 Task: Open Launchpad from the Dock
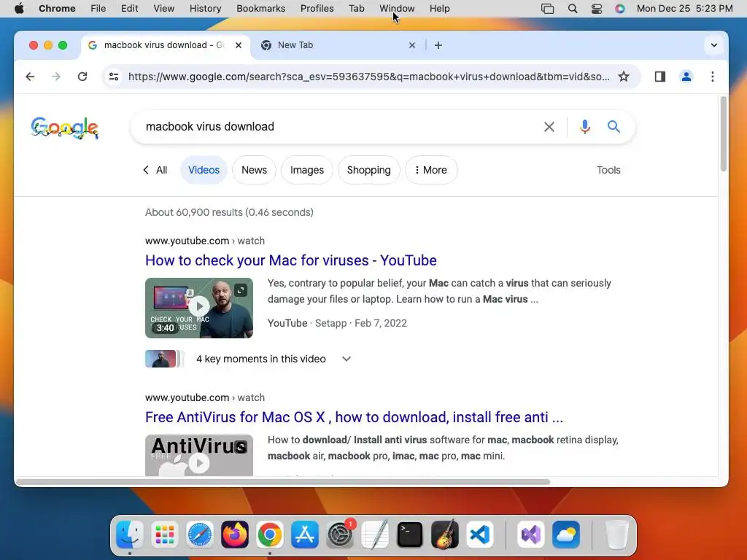(164, 534)
